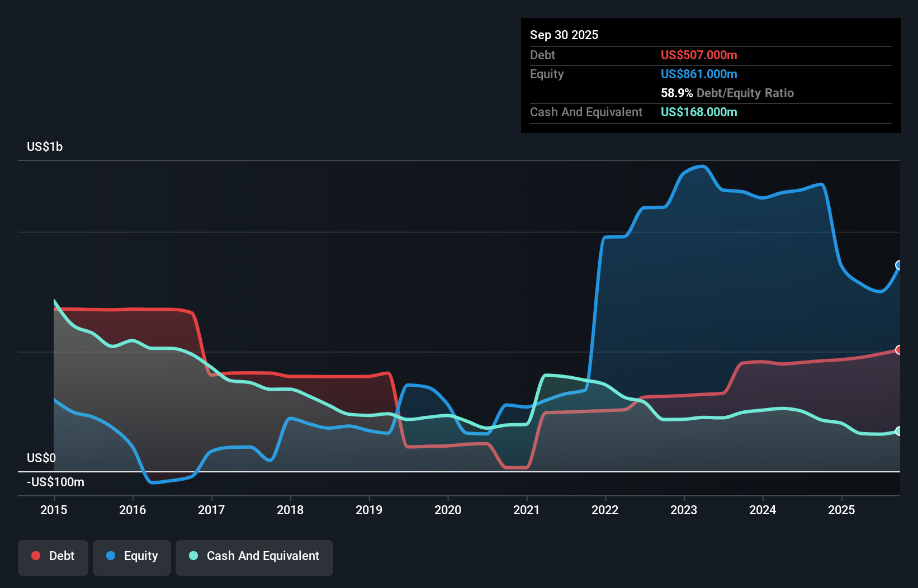The image size is (918, 588).
Task: Expand the Sep 30 2025 tooltip header
Action: 564,35
